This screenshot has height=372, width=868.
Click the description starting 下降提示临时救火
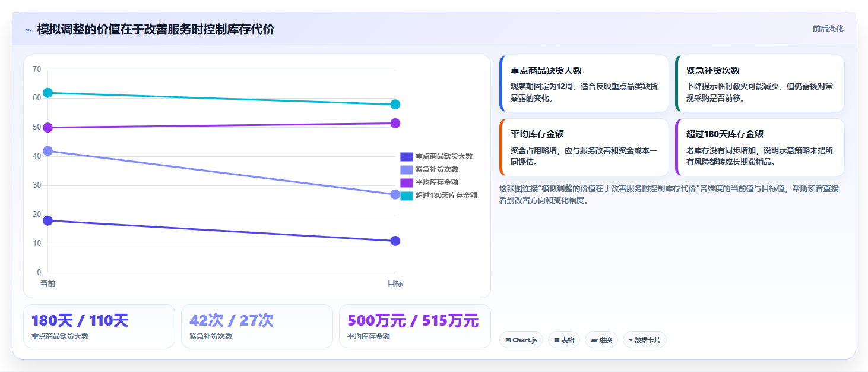tap(760, 92)
